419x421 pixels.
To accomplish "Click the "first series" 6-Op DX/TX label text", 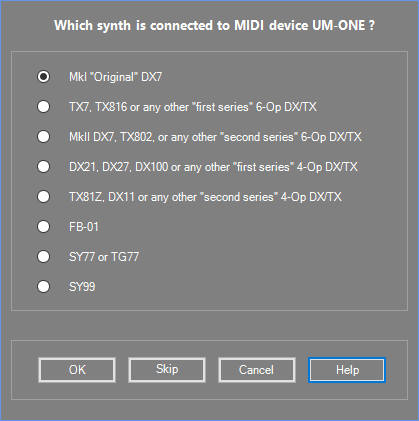I will pos(193,107).
